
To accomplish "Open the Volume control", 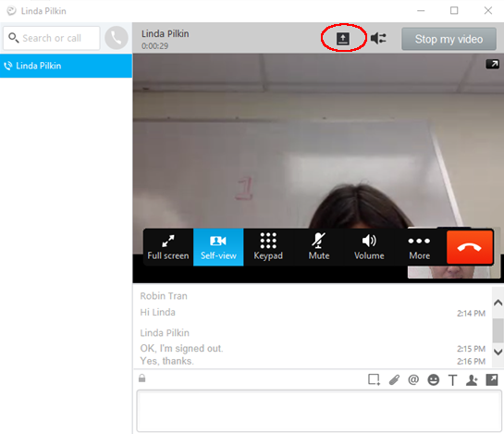I will 369,247.
